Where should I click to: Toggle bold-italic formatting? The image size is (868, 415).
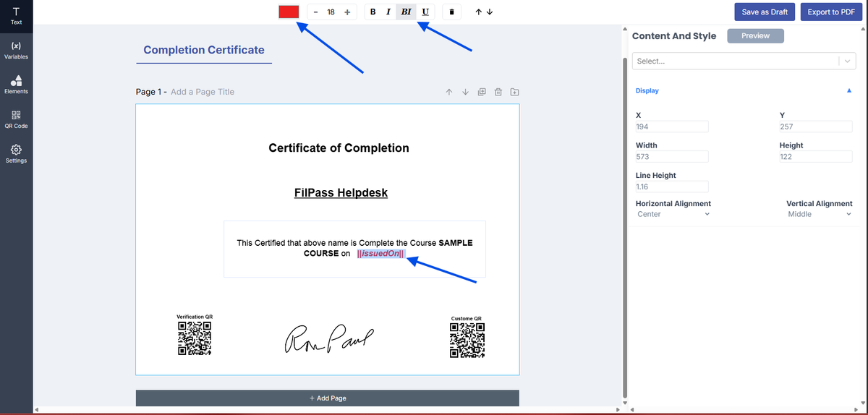[x=406, y=12]
